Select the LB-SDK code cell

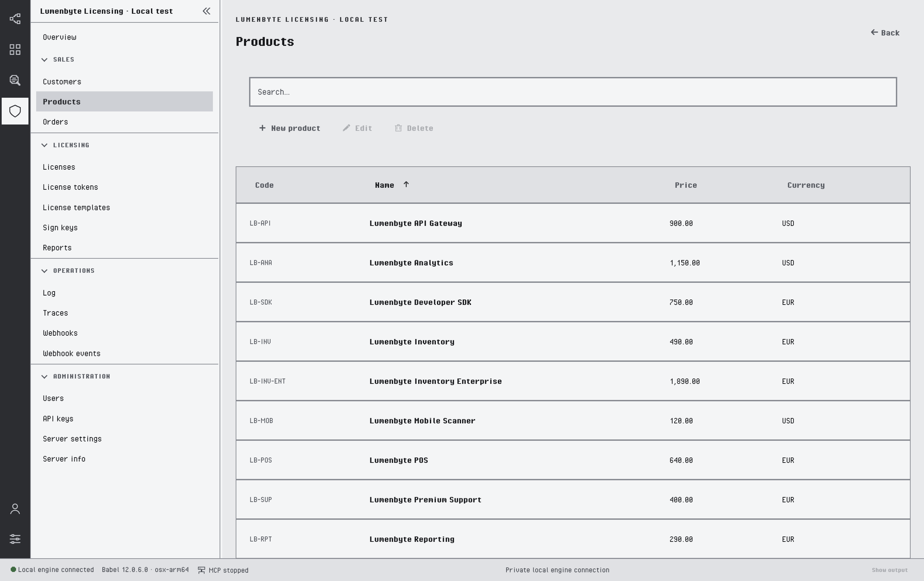pyautogui.click(x=261, y=302)
